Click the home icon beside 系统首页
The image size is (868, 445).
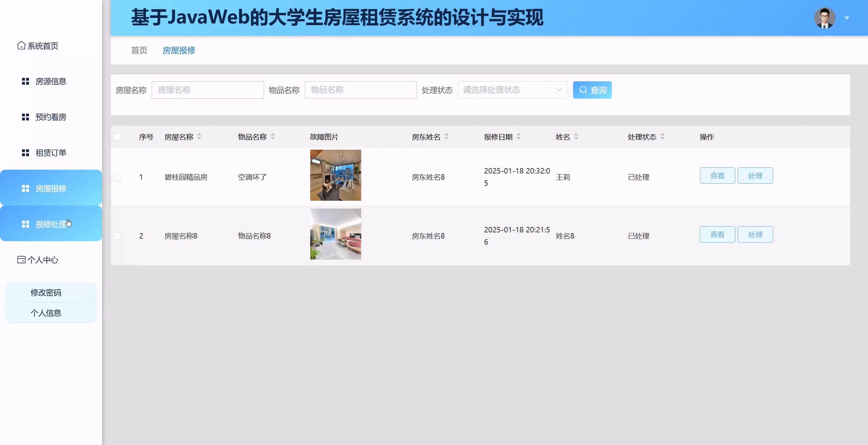tap(21, 45)
